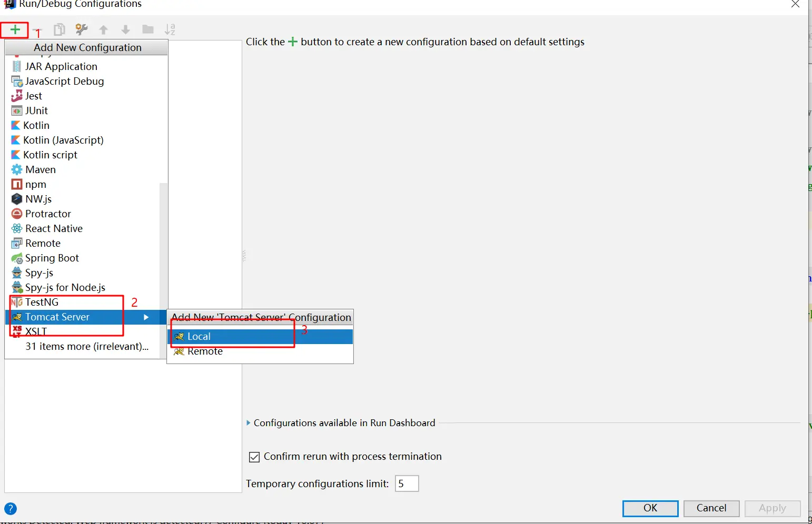Select Protractor text entry

click(48, 214)
